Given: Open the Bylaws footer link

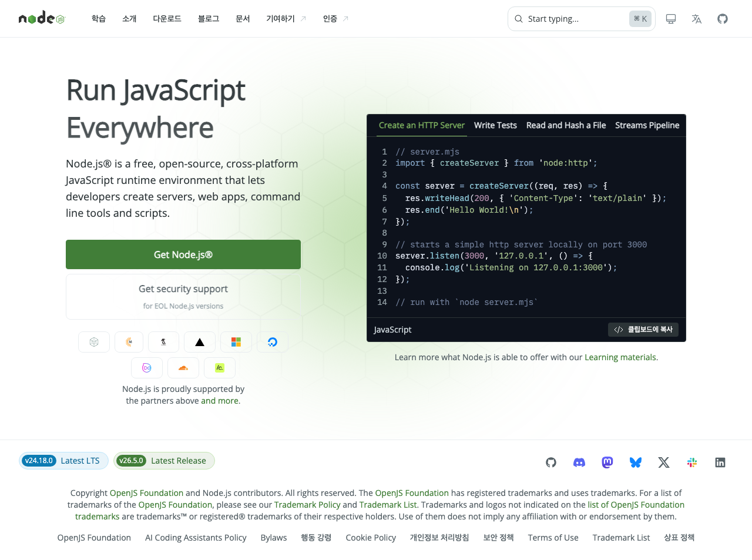Looking at the screenshot, I should click(x=274, y=538).
